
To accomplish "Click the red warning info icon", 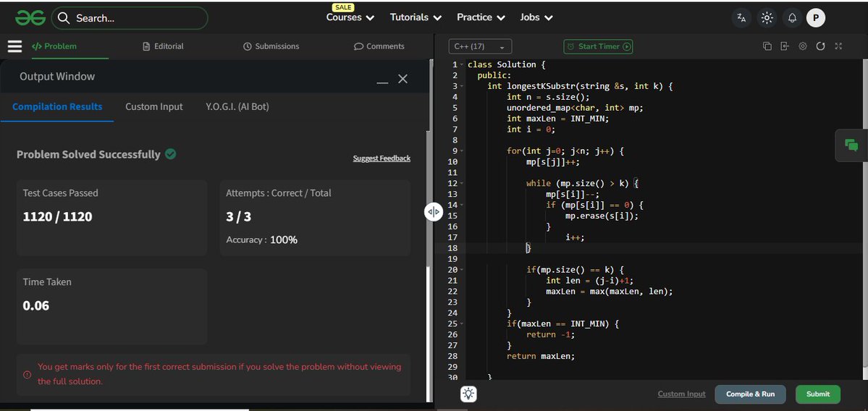I will click(x=27, y=375).
